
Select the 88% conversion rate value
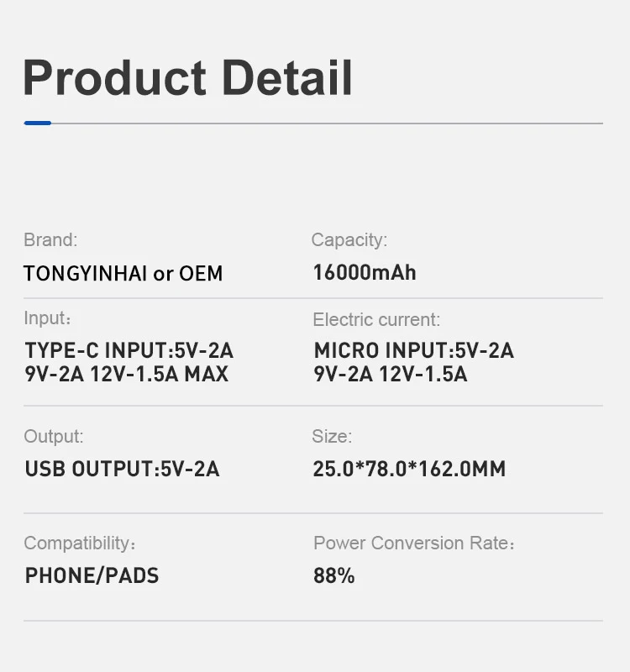click(334, 575)
